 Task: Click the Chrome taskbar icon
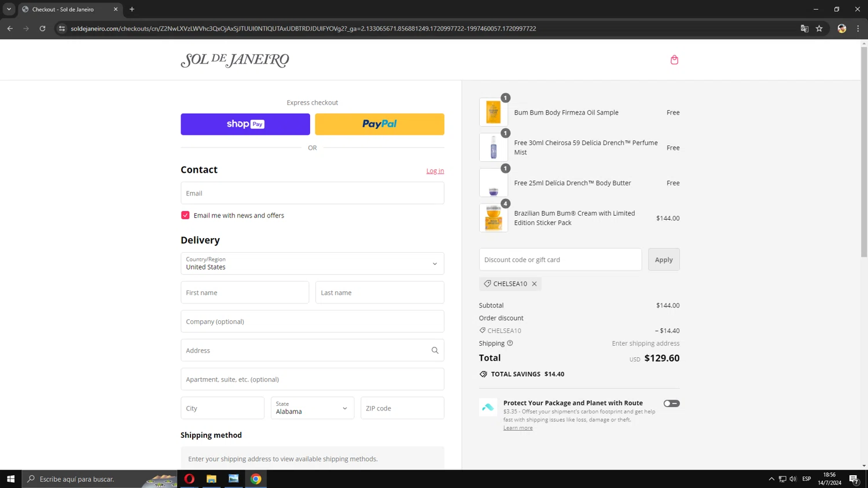[x=256, y=479]
